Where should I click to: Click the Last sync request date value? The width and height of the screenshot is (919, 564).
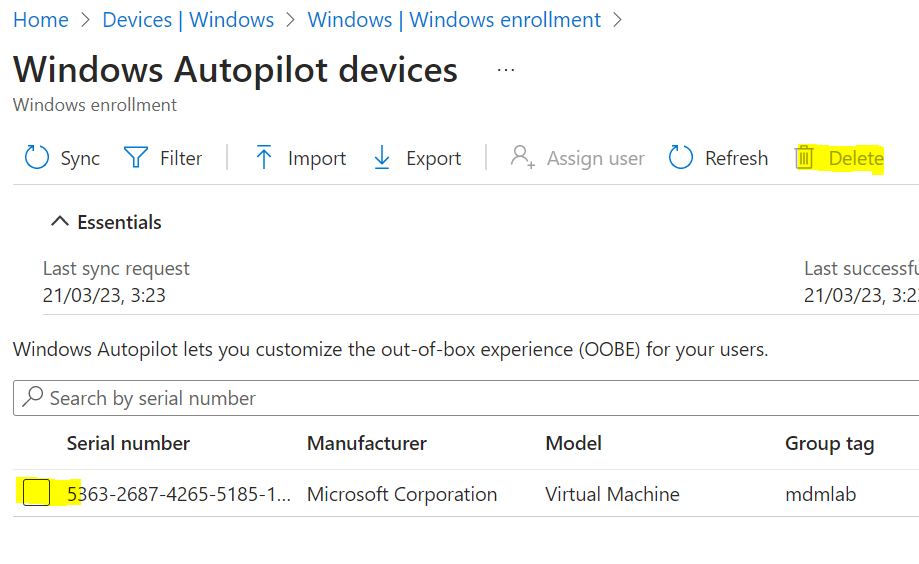[x=104, y=295]
